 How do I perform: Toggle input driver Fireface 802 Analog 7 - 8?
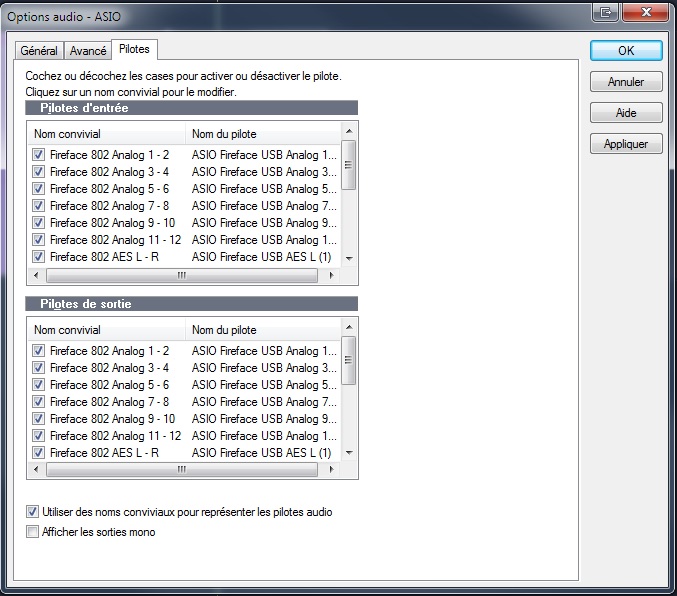38,206
